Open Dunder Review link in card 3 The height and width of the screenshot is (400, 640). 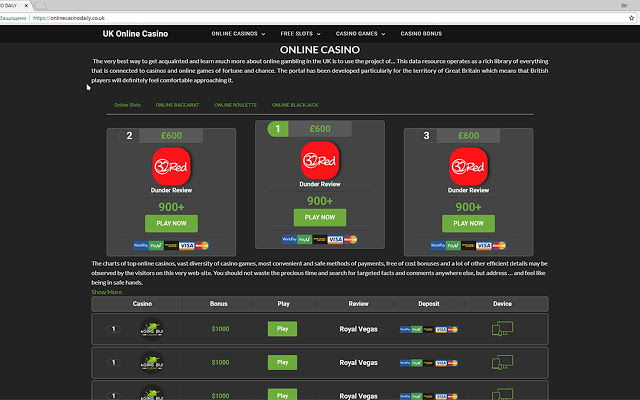pyautogui.click(x=469, y=190)
